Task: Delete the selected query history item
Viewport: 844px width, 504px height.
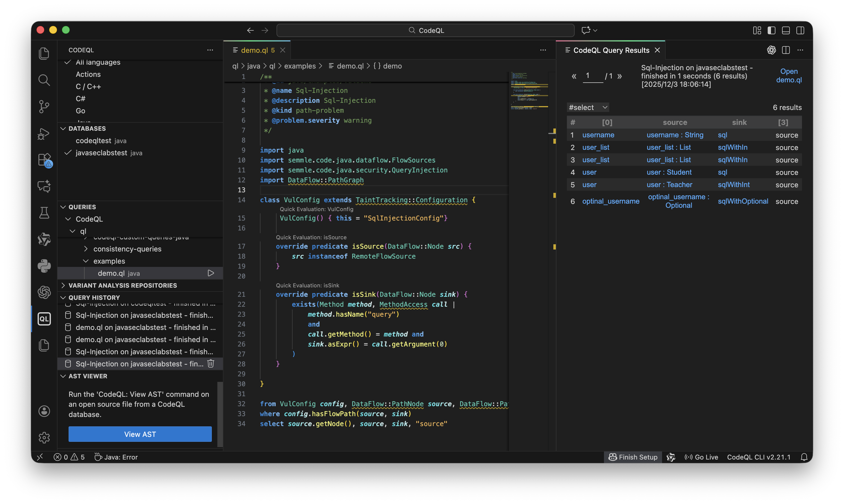Action: click(x=211, y=364)
